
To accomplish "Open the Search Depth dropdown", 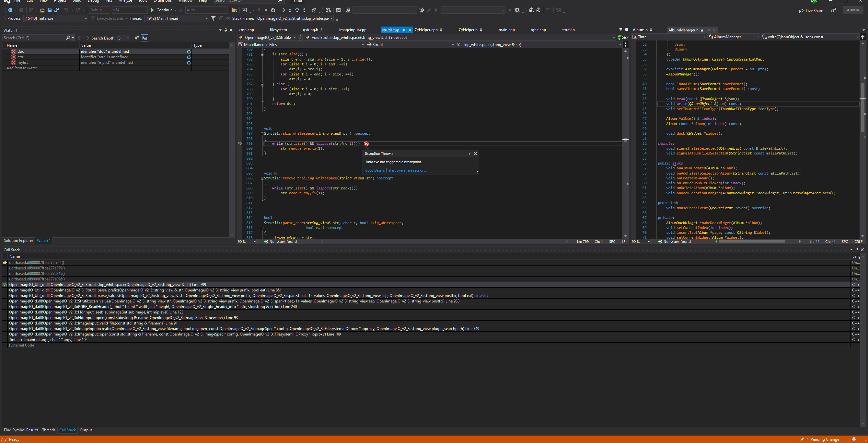I will 128,38.
